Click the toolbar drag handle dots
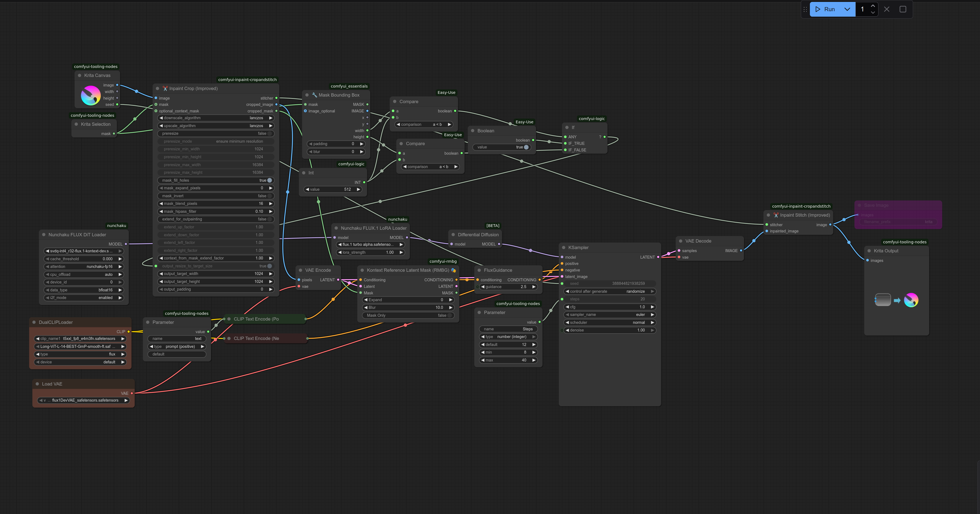The width and height of the screenshot is (980, 514). click(805, 9)
